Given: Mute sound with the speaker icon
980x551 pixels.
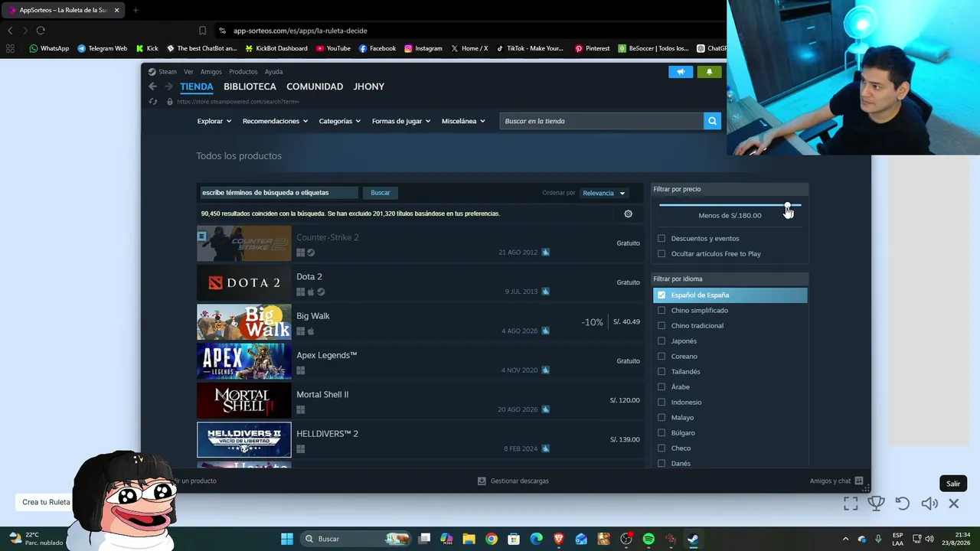Looking at the screenshot, I should tap(929, 504).
